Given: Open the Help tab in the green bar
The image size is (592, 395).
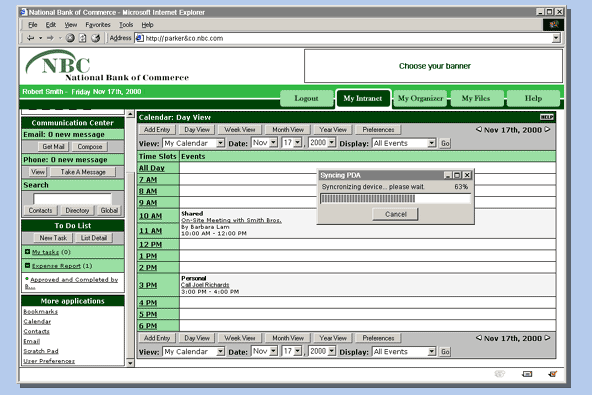Looking at the screenshot, I should (x=533, y=98).
